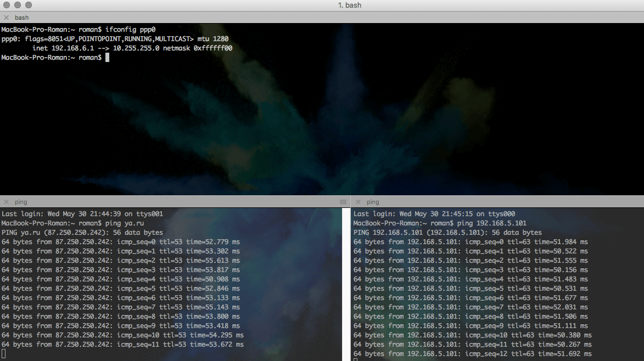
Task: Focus the top bash prompt cursor
Action: pos(108,58)
